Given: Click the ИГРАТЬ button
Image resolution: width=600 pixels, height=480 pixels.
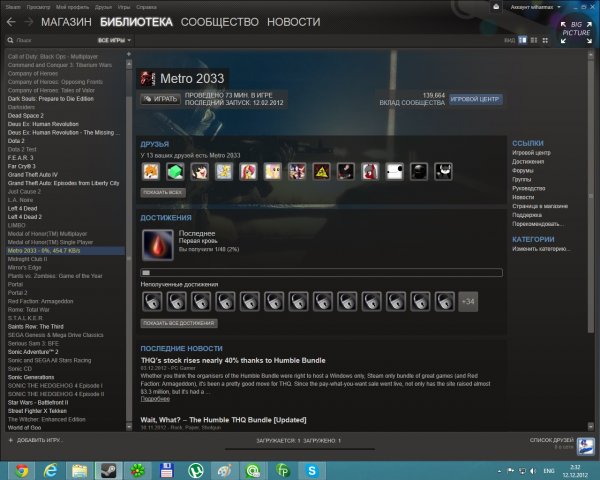Looking at the screenshot, I should pos(160,99).
